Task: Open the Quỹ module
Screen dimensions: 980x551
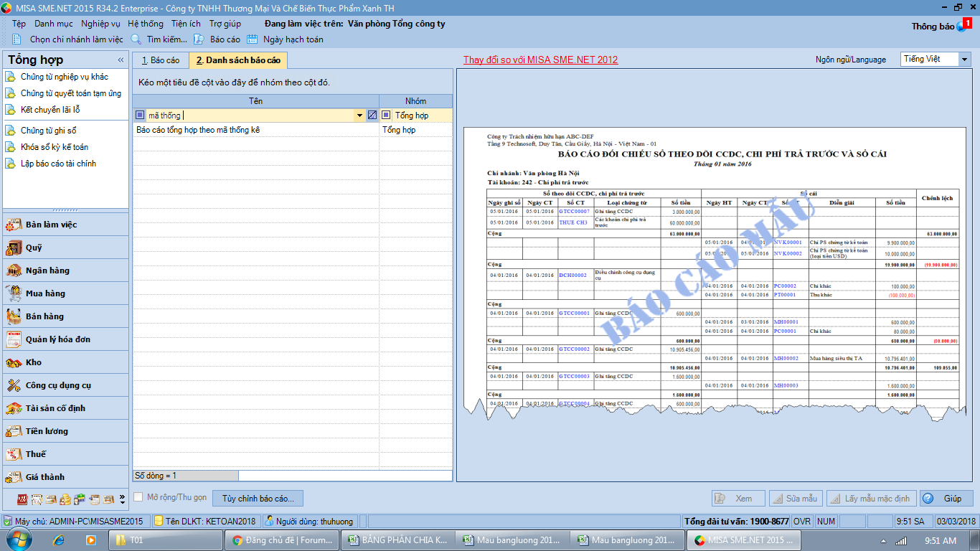Action: pyautogui.click(x=65, y=248)
